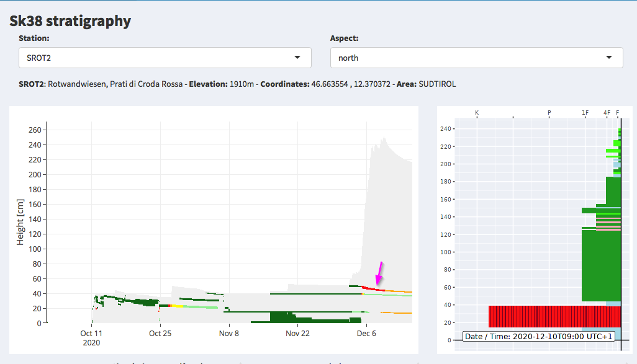The image size is (637, 364).
Task: Click the red bar in the hardness profile
Action: point(554,316)
